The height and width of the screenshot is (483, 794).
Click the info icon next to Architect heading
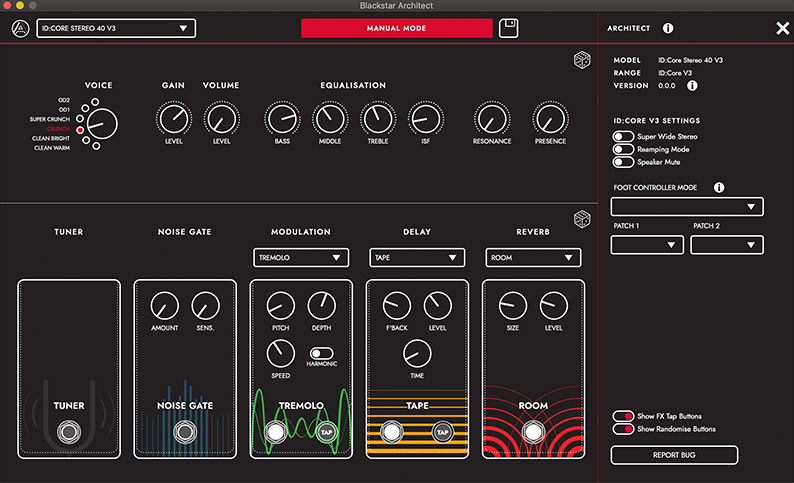coord(668,29)
